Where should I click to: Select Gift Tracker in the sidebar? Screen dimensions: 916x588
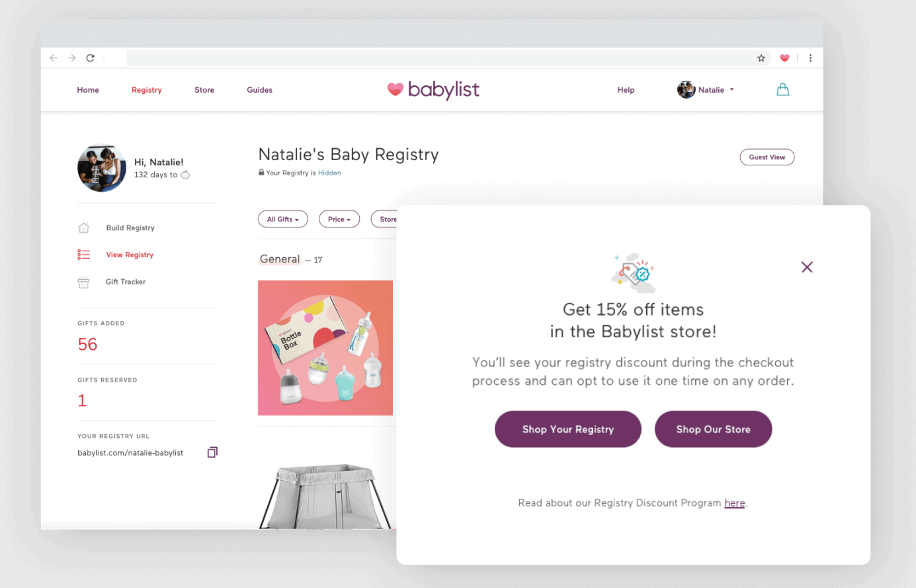click(126, 282)
